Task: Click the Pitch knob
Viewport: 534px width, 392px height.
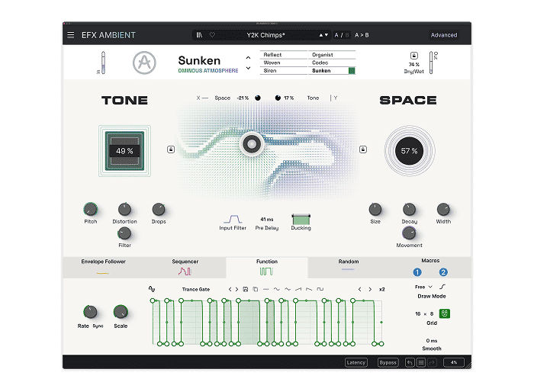Action: tap(91, 210)
